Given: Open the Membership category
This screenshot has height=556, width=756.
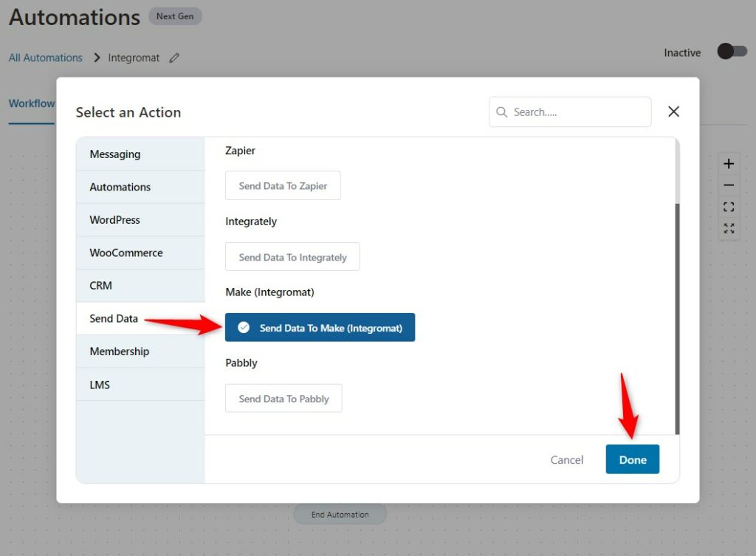Looking at the screenshot, I should click(140, 351).
